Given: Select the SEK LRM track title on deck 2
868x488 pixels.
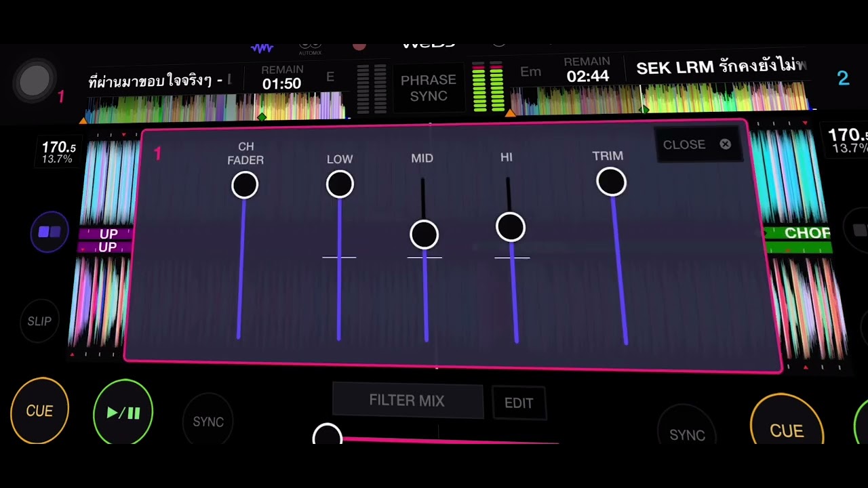Looking at the screenshot, I should pyautogui.click(x=722, y=66).
